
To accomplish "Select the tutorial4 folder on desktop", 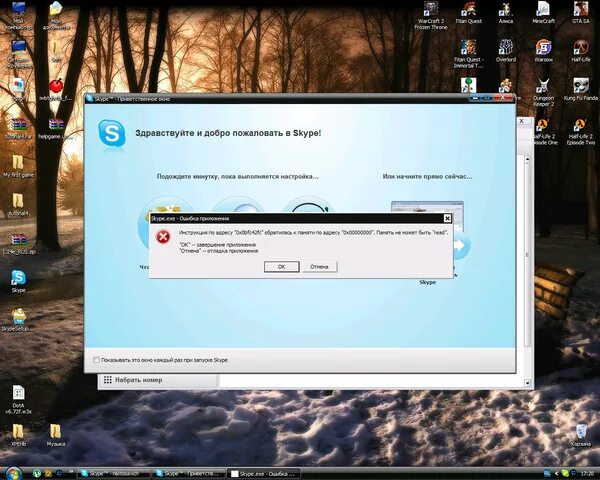I will tap(18, 204).
